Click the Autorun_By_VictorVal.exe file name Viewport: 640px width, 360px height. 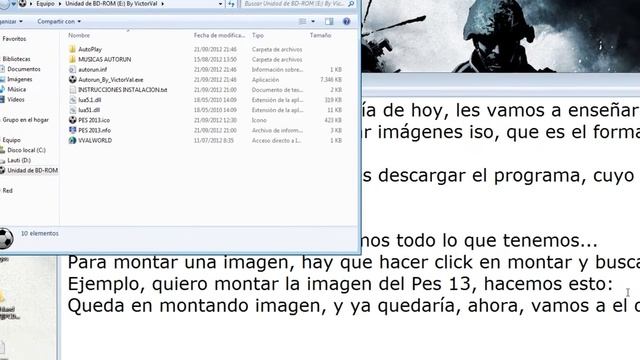click(x=111, y=80)
